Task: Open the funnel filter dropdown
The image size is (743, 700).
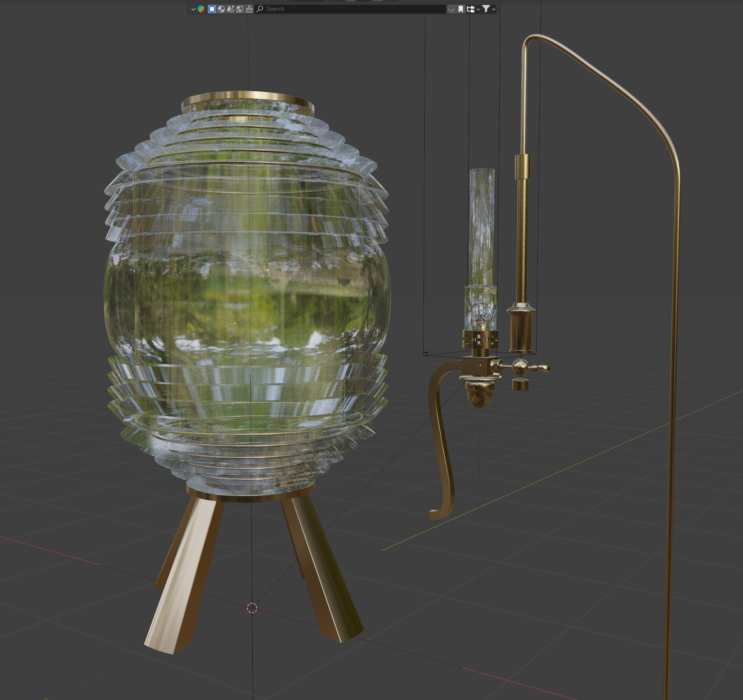Action: (488, 9)
